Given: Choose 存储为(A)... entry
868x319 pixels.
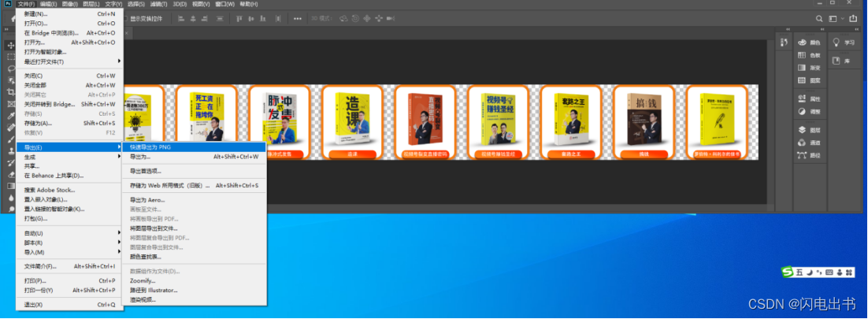Looking at the screenshot, I should 71,123.
